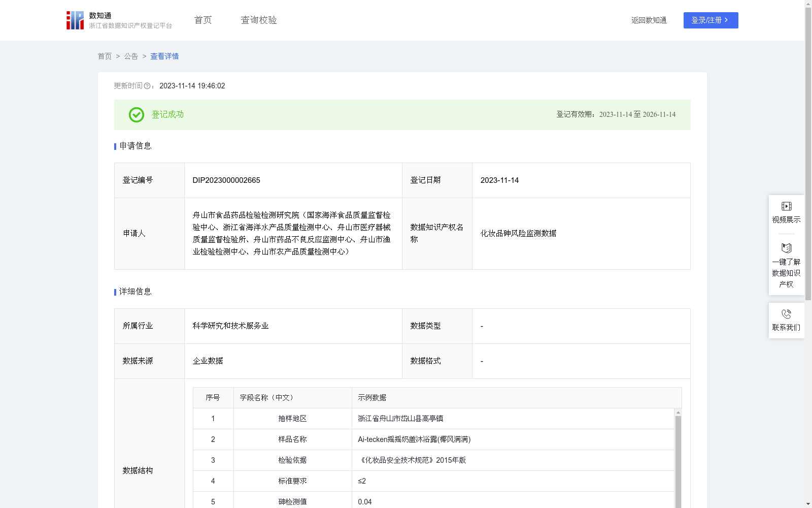
Task: Go to 首页 in top navigation
Action: click(x=203, y=20)
